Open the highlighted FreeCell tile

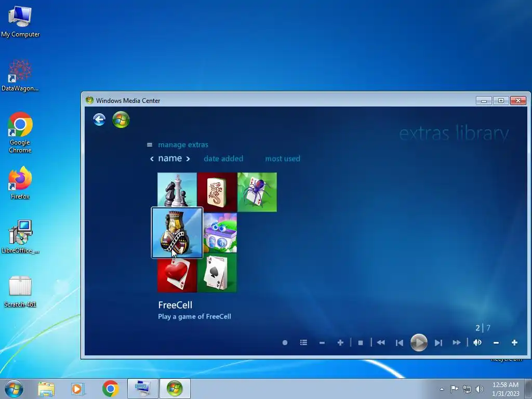tap(177, 233)
